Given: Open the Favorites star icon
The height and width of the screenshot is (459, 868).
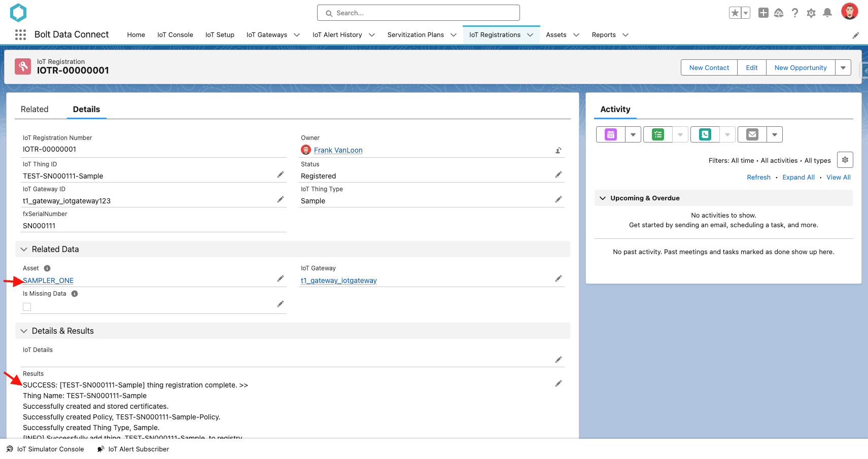Looking at the screenshot, I should tap(735, 13).
